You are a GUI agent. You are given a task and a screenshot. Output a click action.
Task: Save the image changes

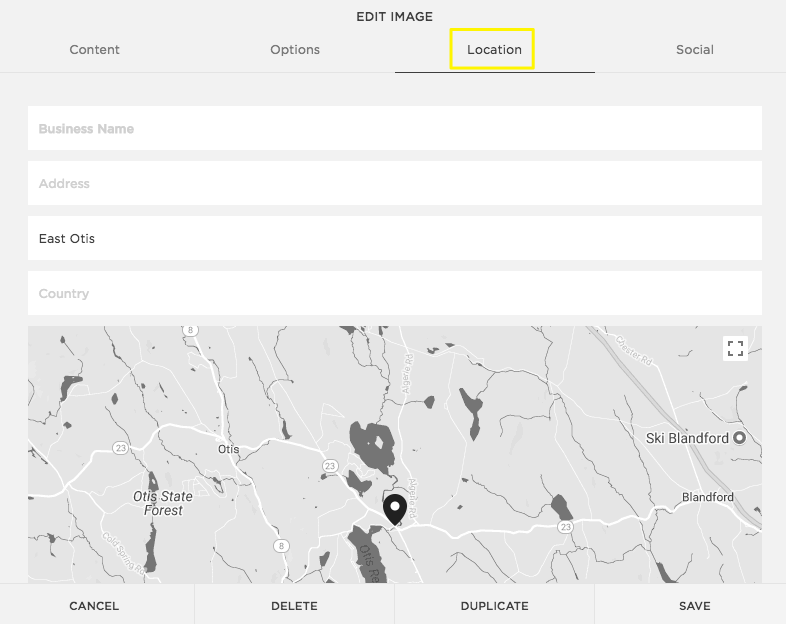pos(694,606)
